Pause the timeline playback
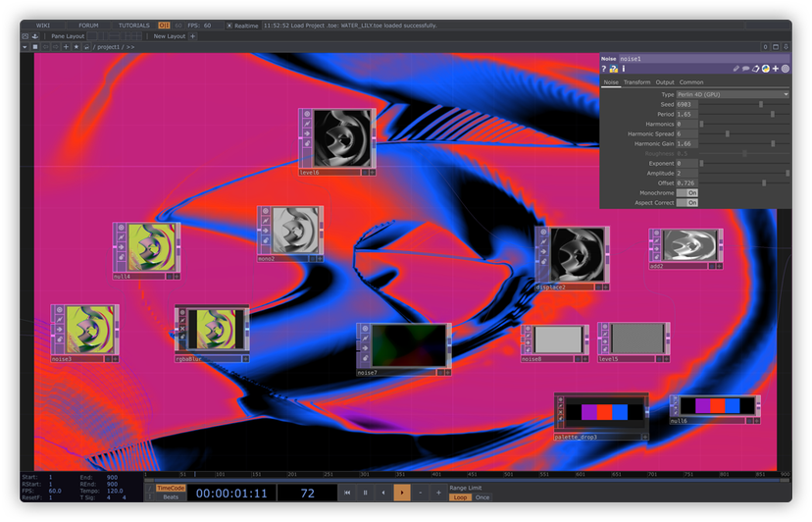This screenshot has height=522, width=812. 365,493
